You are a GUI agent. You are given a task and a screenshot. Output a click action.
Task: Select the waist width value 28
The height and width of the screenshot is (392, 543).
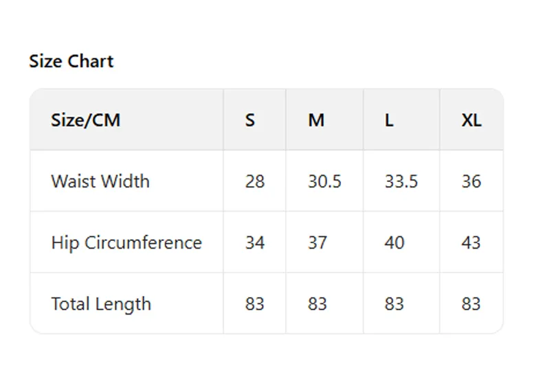pyautogui.click(x=254, y=181)
